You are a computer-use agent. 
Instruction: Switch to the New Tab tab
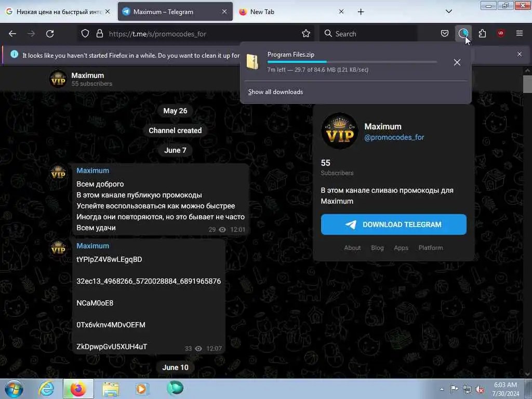[x=292, y=11]
